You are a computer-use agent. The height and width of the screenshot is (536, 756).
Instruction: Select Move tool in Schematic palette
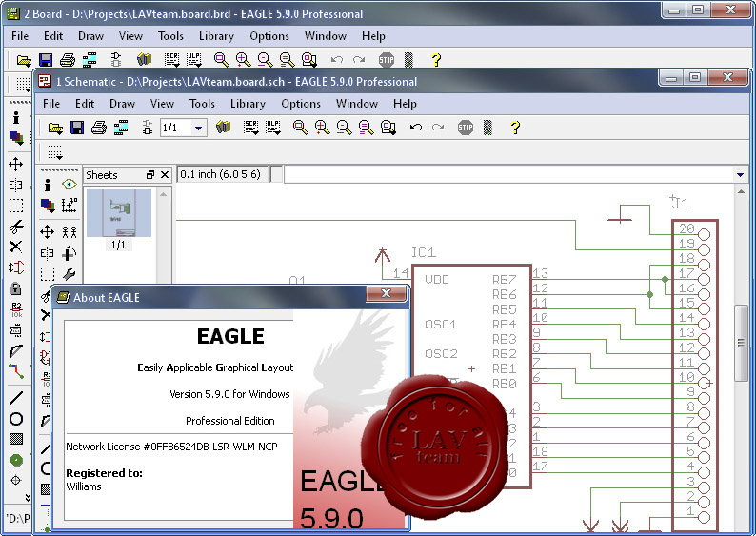pos(48,232)
